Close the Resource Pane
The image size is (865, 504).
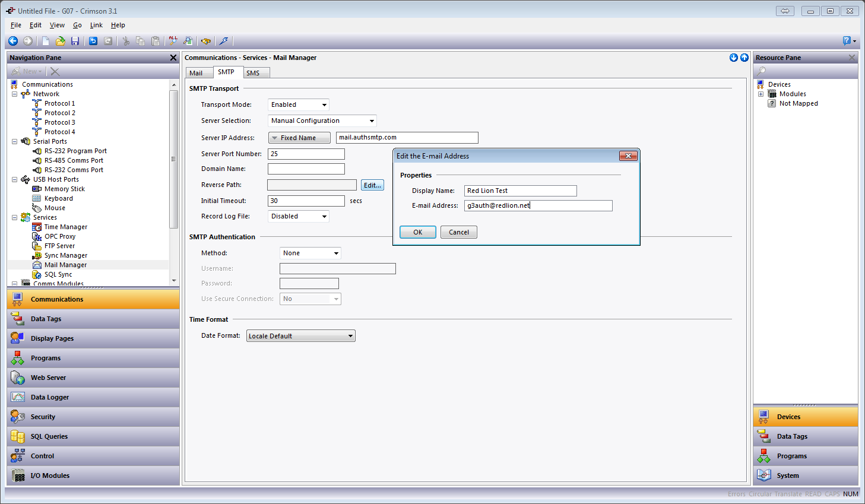point(852,58)
